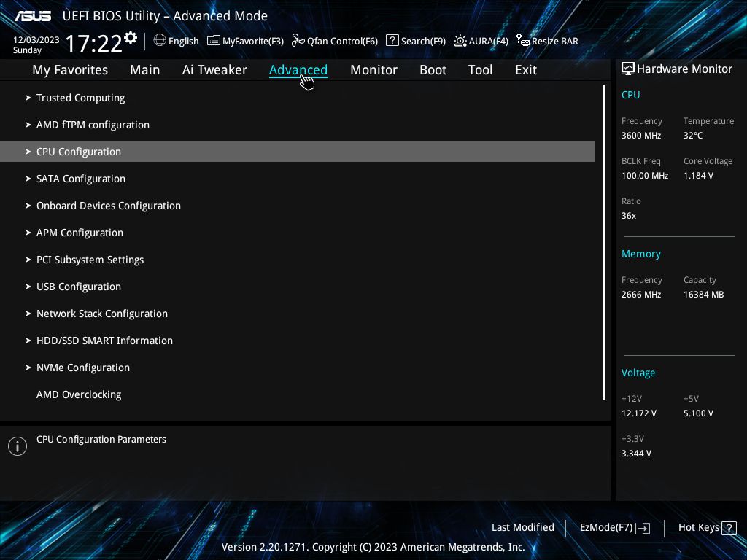Open MyFavorite(F3) label
The height and width of the screenshot is (560, 747).
pos(253,42)
